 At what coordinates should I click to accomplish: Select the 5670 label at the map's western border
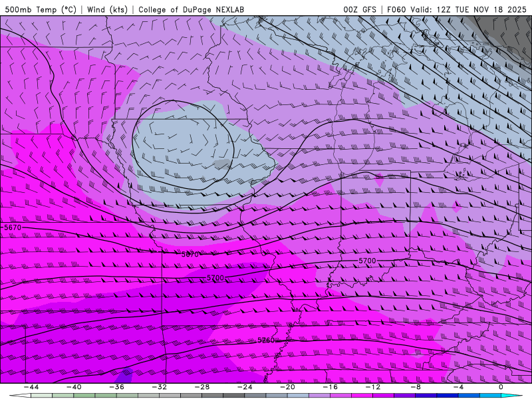(13, 227)
